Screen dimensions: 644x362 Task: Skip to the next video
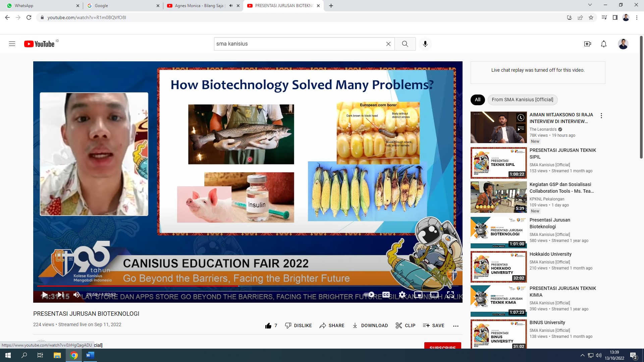[61, 295]
